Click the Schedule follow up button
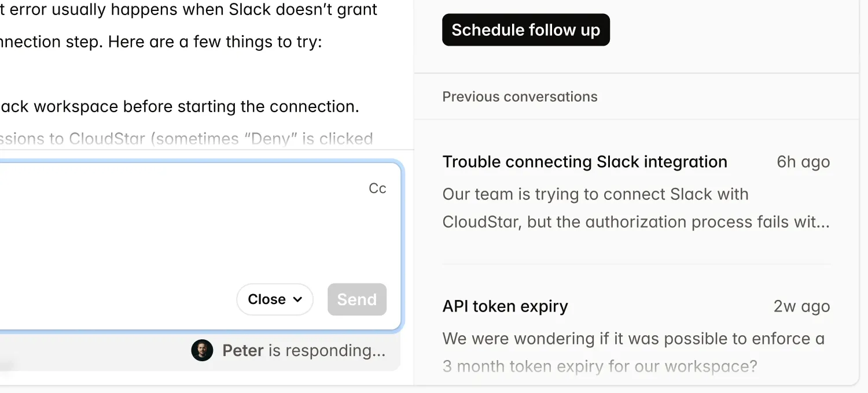 (525, 30)
